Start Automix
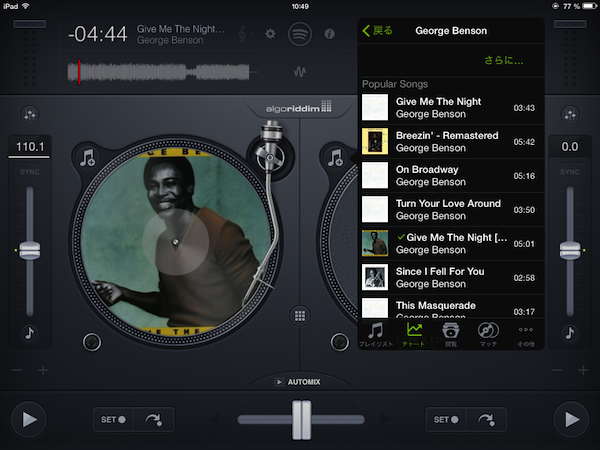This screenshot has height=450, width=600. coord(298,382)
